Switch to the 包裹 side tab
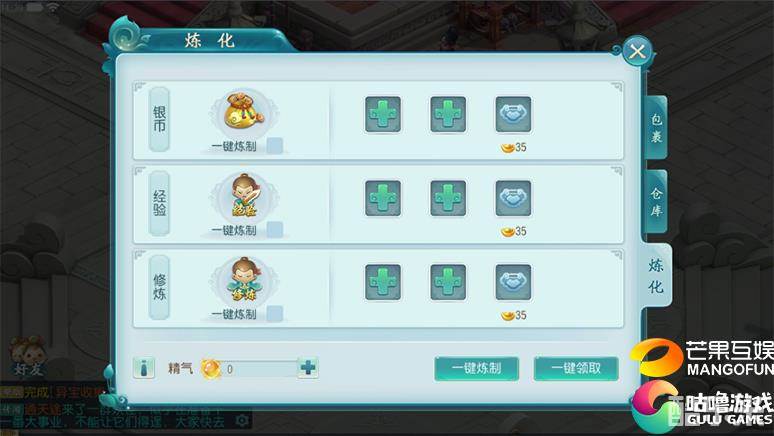 [x=656, y=127]
